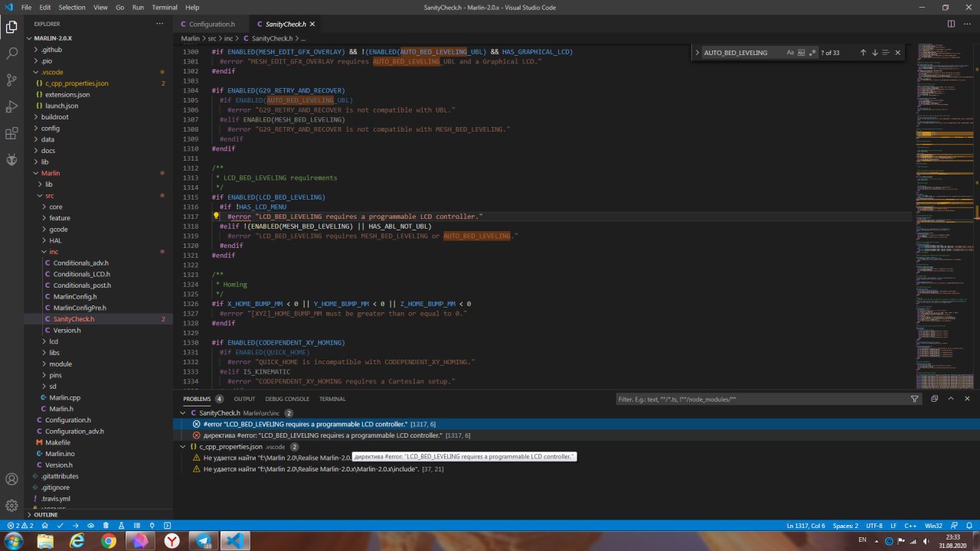Screen dimensions: 980x551
Task: Collapse the c_cpp_properties.json group in Problems
Action: pyautogui.click(x=183, y=446)
